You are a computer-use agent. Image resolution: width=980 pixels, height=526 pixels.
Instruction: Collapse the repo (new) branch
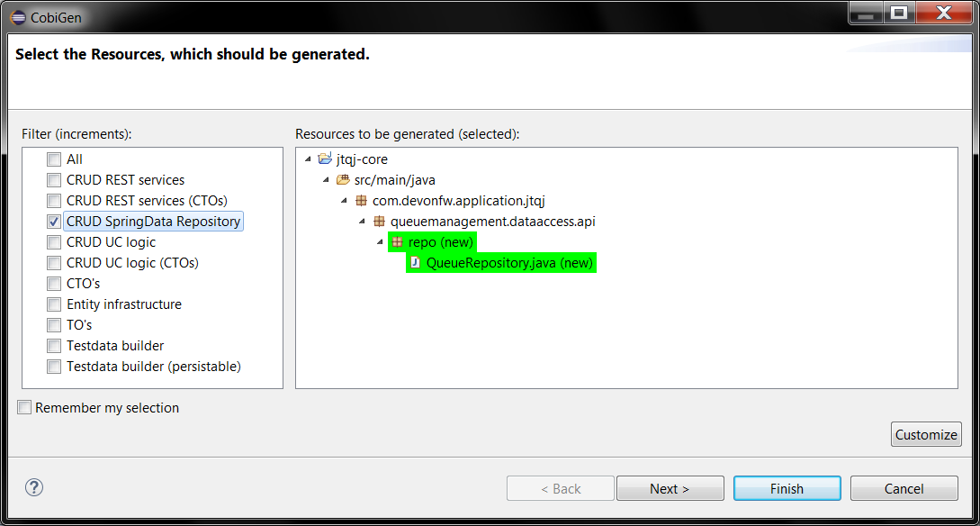[x=379, y=241]
